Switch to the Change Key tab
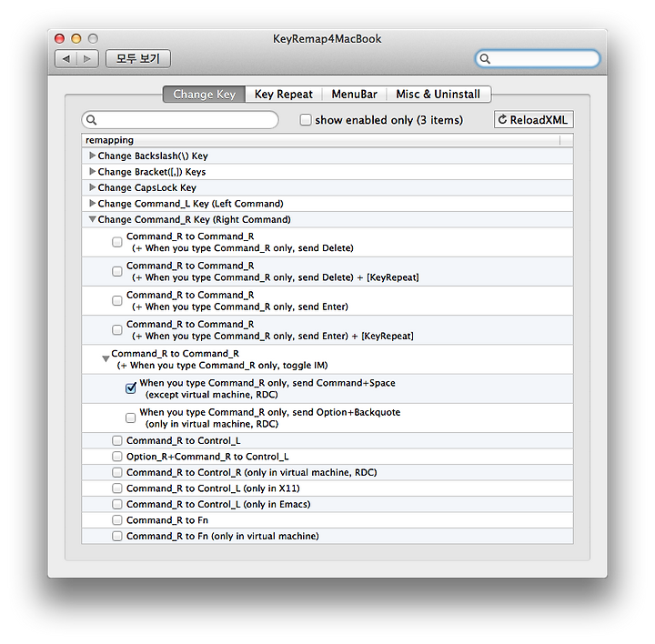This screenshot has height=644, width=655. pos(204,95)
